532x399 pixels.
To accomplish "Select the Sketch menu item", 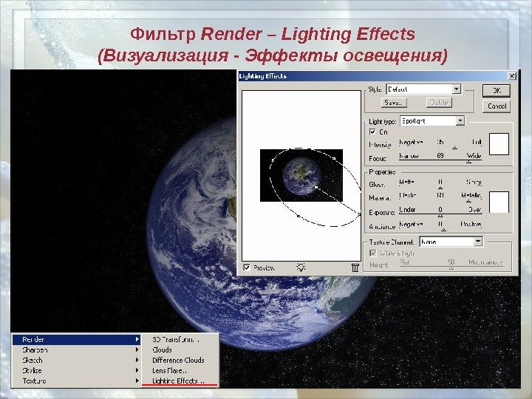I will click(x=76, y=360).
